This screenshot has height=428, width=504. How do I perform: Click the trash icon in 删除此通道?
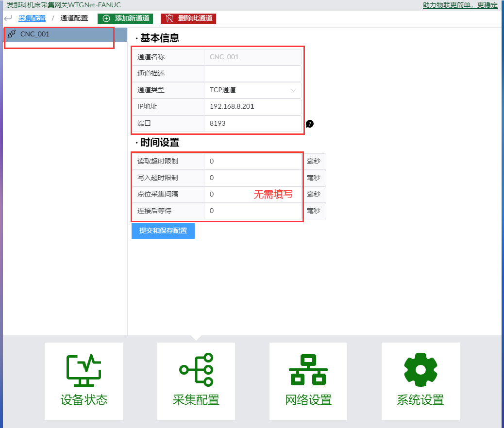pyautogui.click(x=169, y=18)
